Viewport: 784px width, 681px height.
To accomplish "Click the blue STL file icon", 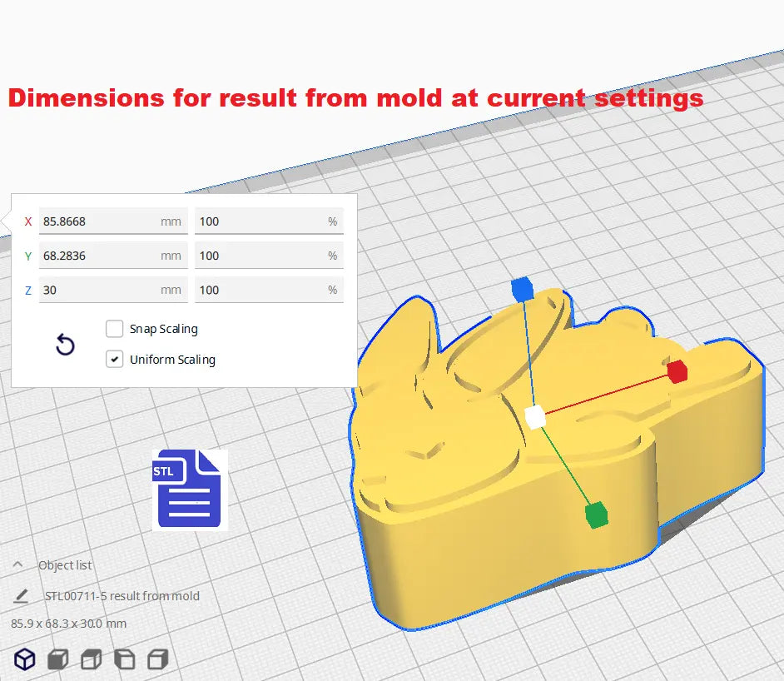I will coord(189,490).
